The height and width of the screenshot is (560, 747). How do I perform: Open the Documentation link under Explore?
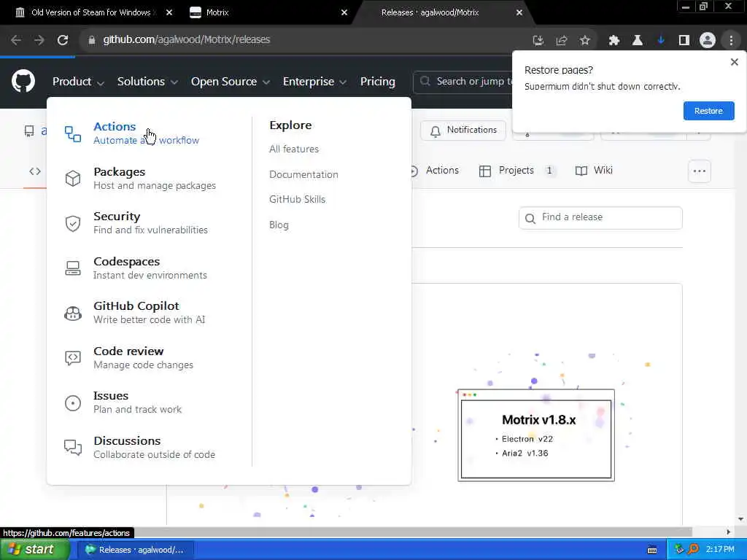click(x=303, y=174)
